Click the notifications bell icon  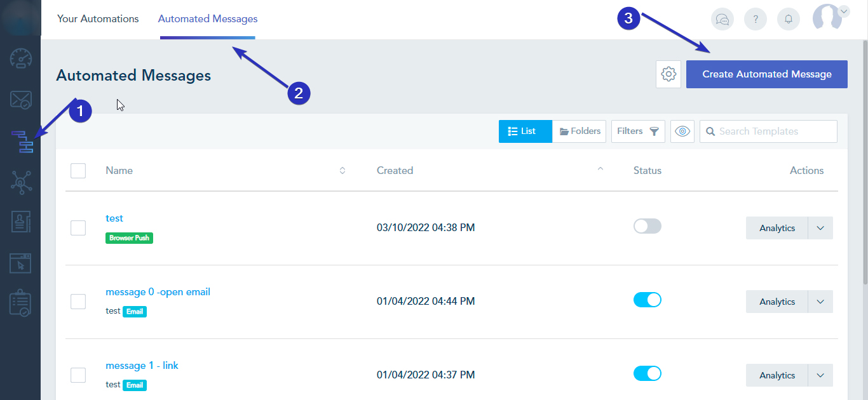coord(788,19)
